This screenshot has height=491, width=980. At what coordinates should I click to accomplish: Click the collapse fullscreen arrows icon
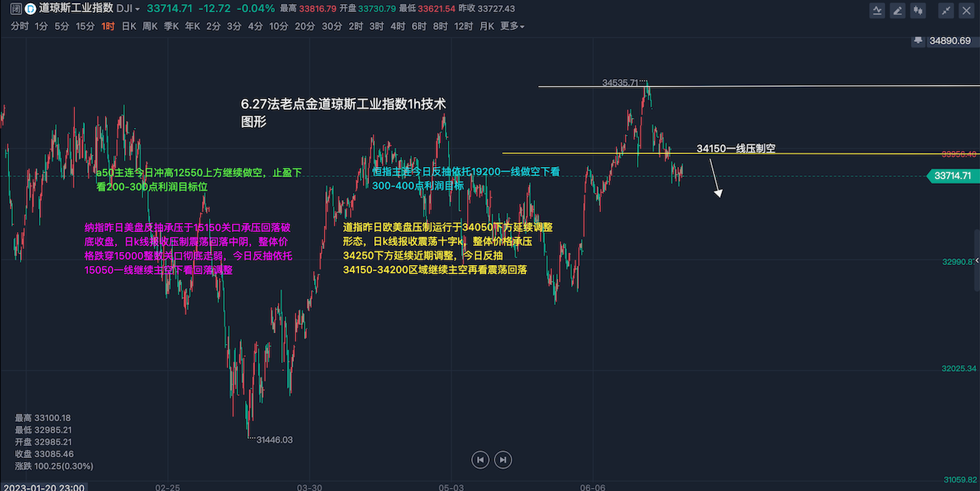pos(947,10)
